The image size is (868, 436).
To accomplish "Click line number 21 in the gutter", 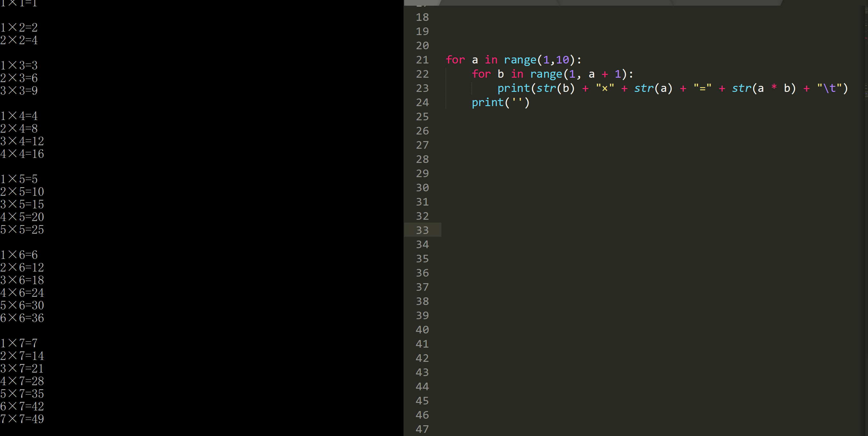I will click(422, 60).
